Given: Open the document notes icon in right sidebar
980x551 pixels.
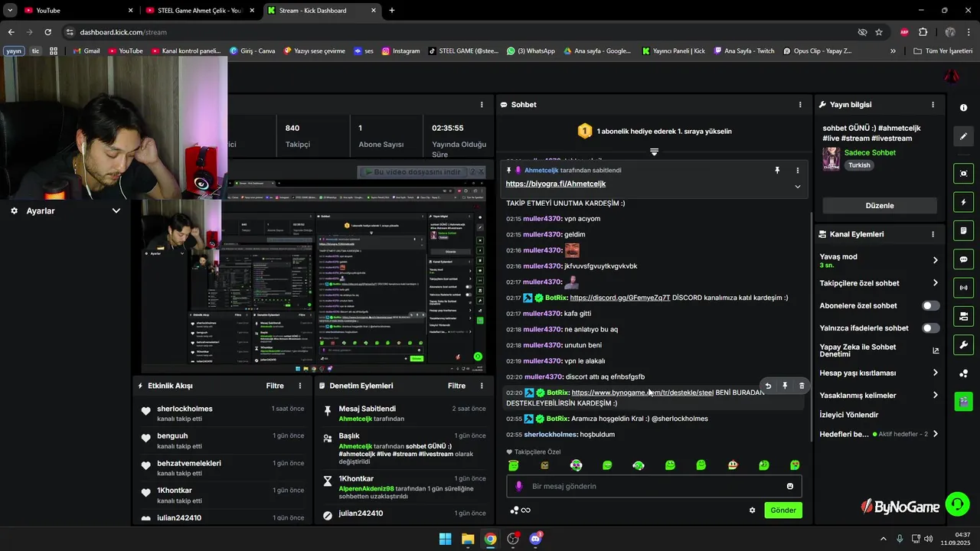Looking at the screenshot, I should [963, 230].
